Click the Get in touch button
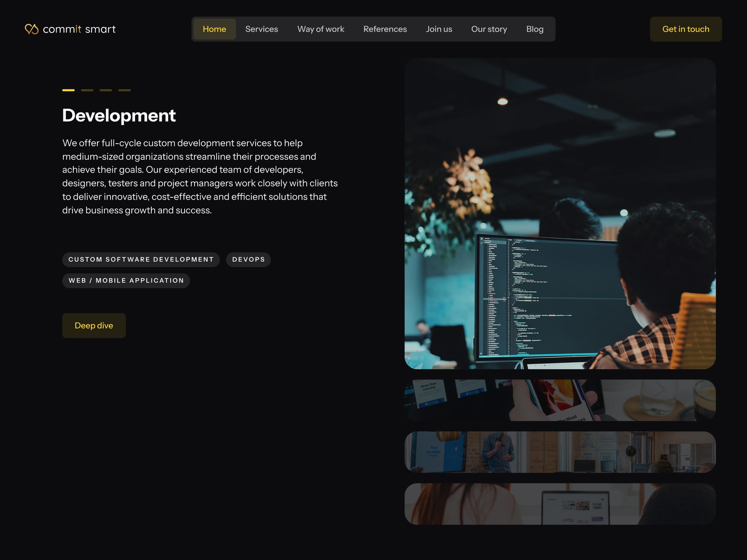Viewport: 747px width, 560px height. [x=686, y=29]
